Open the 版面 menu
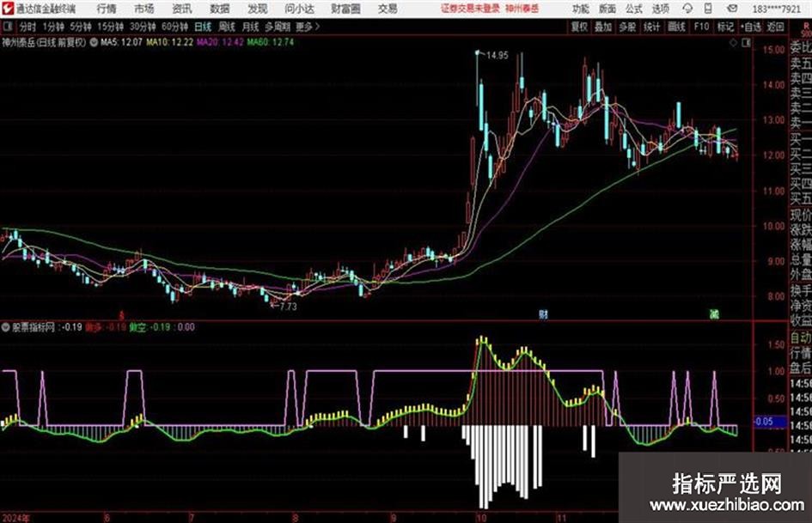812x523 pixels. (x=607, y=9)
